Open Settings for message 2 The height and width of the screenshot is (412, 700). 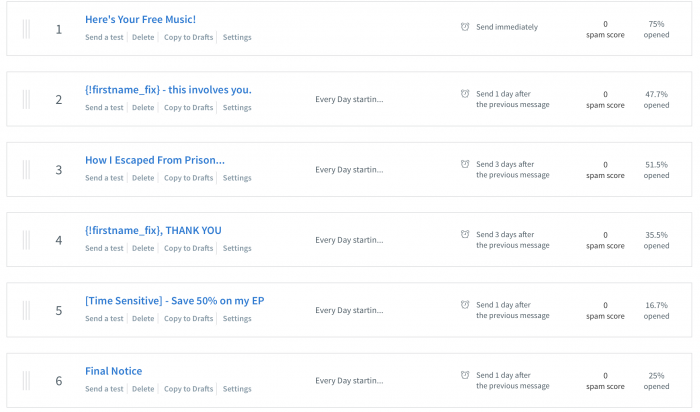[x=237, y=108]
